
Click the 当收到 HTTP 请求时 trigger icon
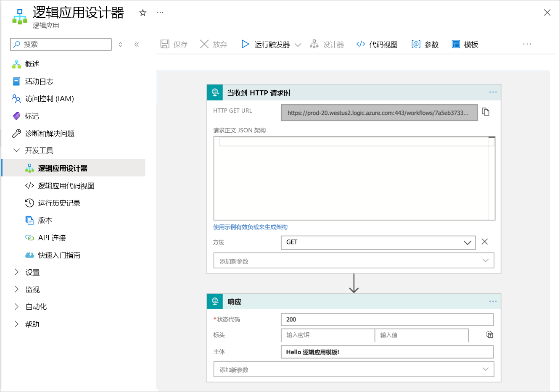(x=215, y=92)
